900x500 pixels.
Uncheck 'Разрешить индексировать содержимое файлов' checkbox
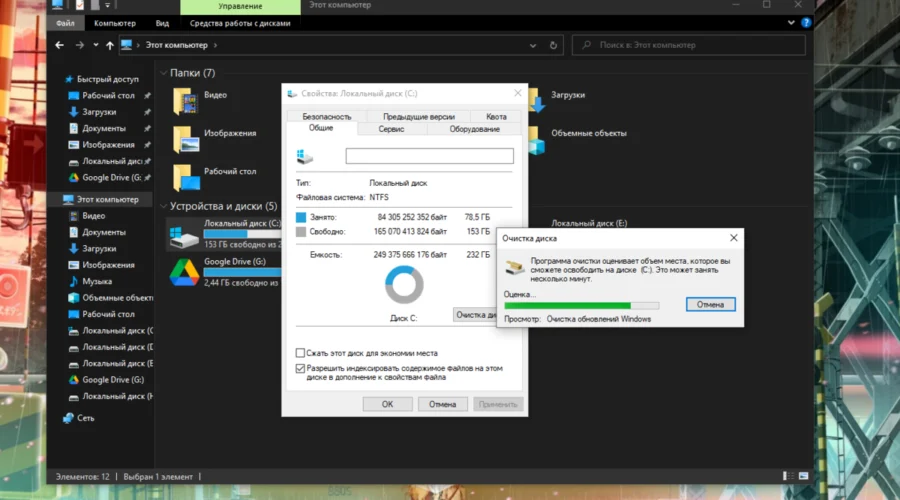[301, 368]
